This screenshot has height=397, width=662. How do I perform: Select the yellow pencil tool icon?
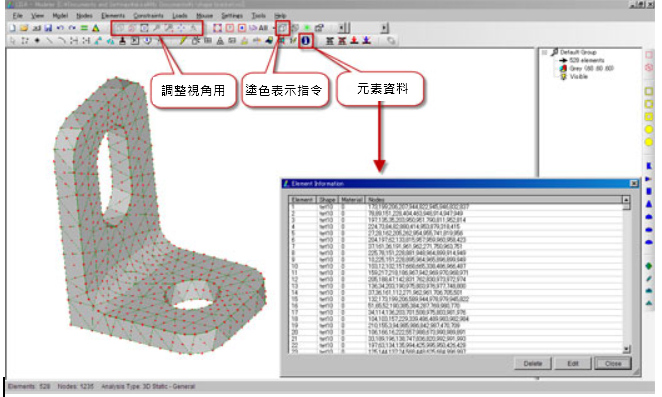point(183,41)
